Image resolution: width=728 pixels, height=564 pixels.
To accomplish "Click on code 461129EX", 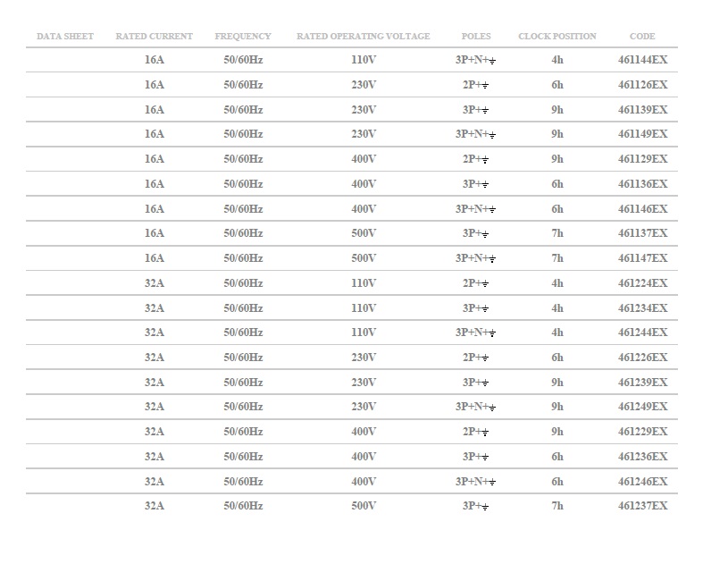I will coord(642,159).
